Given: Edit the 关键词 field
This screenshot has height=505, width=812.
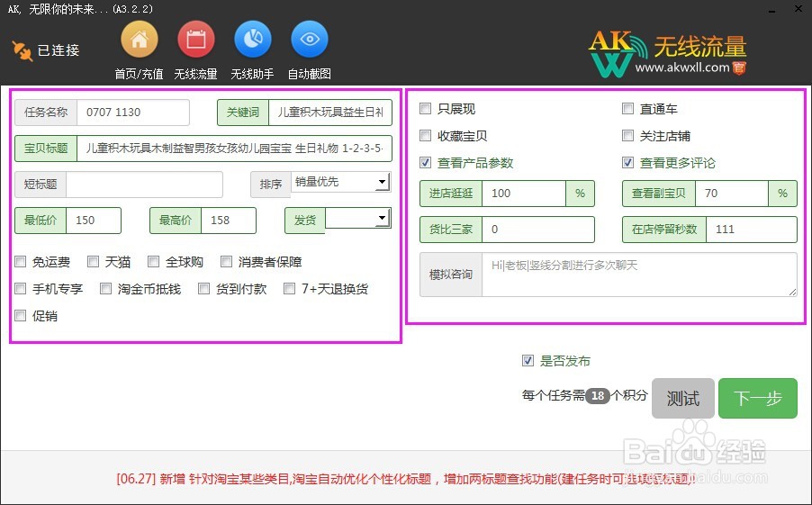Looking at the screenshot, I should pyautogui.click(x=330, y=113).
